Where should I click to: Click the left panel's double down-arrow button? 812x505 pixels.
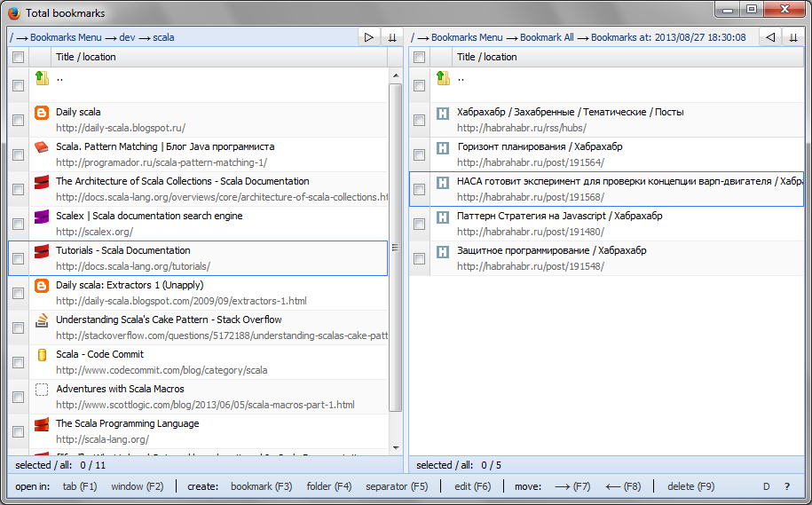point(392,37)
